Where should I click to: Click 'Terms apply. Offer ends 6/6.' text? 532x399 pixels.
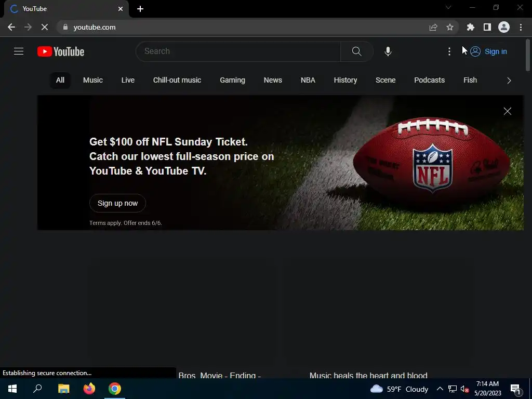pyautogui.click(x=126, y=223)
